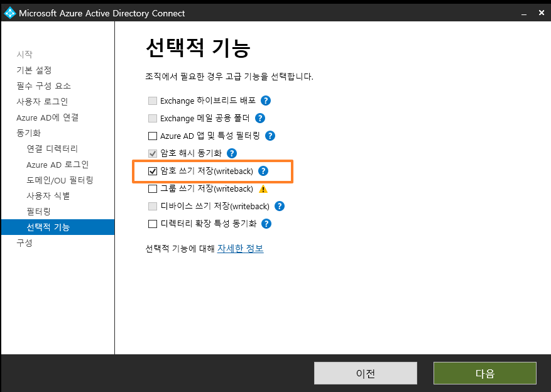Click warning icon beside 그룹 쓰기 저장(writeback)
The width and height of the screenshot is (551, 392).
click(263, 189)
